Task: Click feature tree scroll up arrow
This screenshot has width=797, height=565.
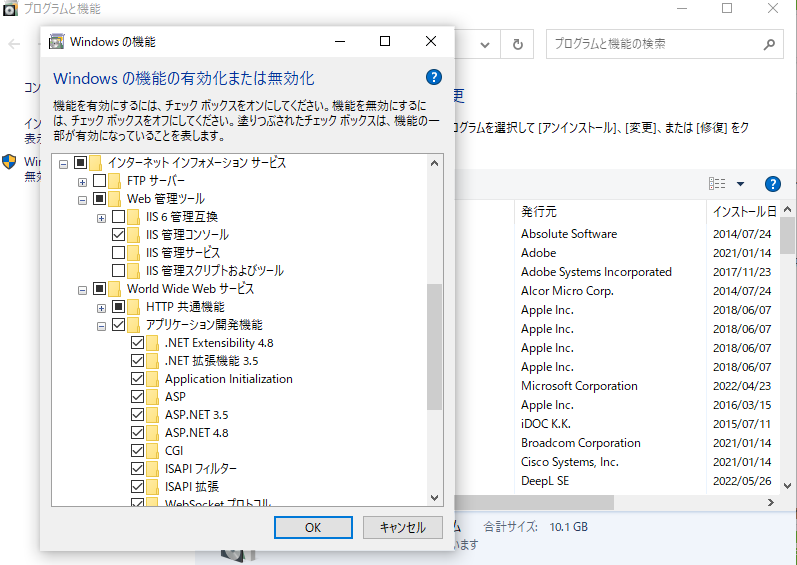Action: (434, 163)
